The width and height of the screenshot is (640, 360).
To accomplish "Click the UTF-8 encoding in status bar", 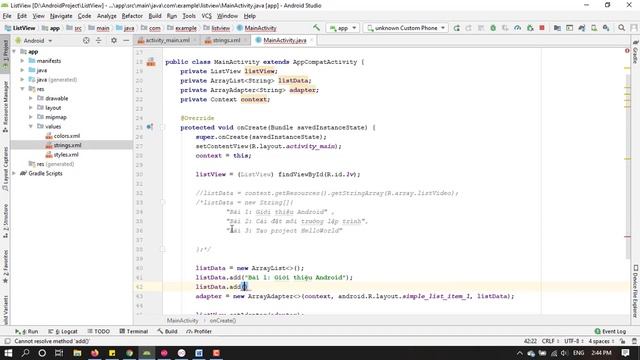I will coord(574,341).
